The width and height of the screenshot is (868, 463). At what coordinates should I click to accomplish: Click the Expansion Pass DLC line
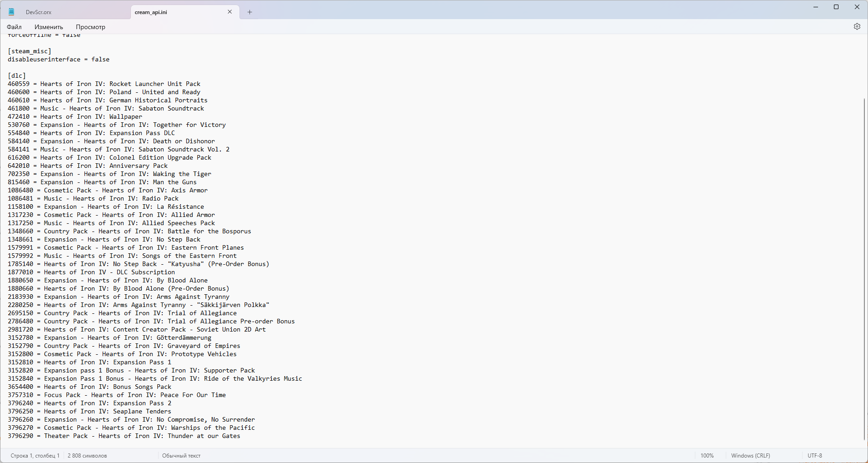tap(91, 133)
